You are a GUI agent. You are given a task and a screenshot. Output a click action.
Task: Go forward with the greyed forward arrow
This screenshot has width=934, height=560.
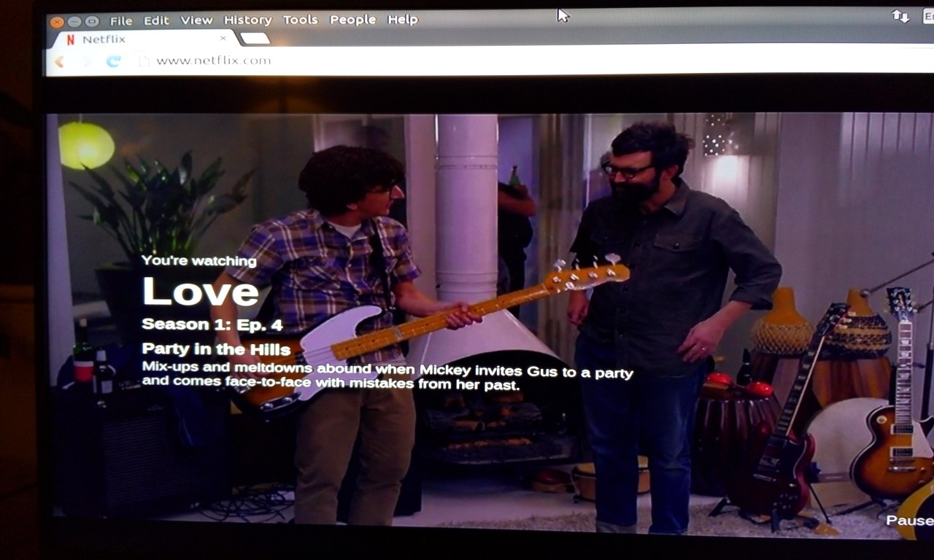(86, 61)
